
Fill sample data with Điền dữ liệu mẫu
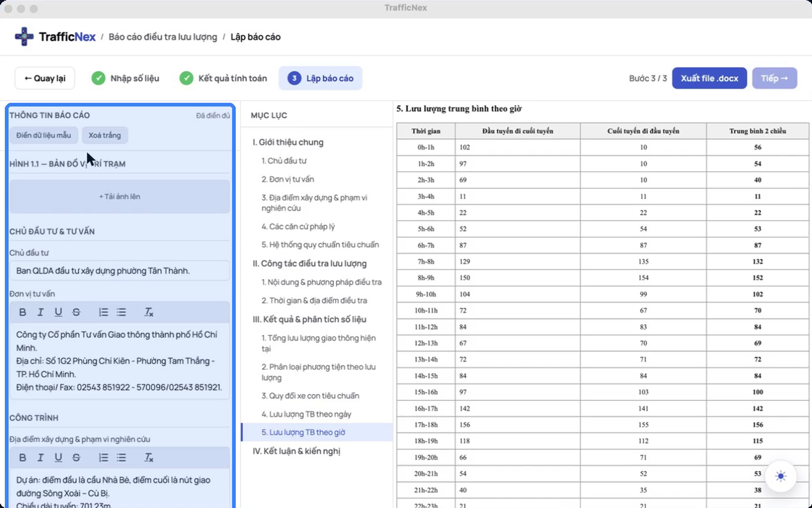tap(43, 135)
